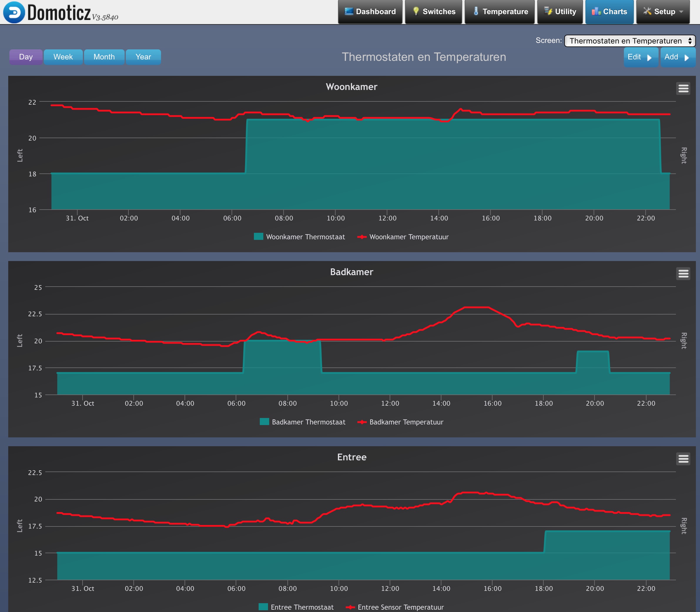Click the Entree chart title
This screenshot has height=612, width=700.
click(352, 457)
